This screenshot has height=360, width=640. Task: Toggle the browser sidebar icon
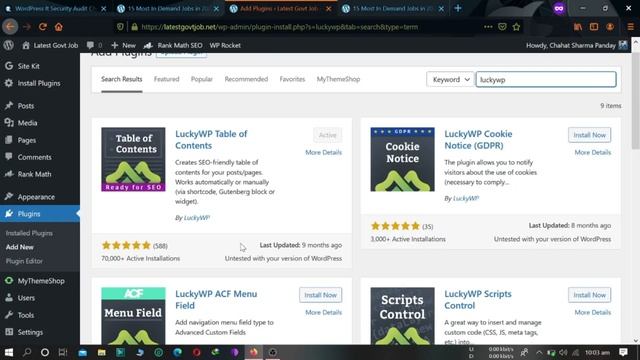point(594,27)
